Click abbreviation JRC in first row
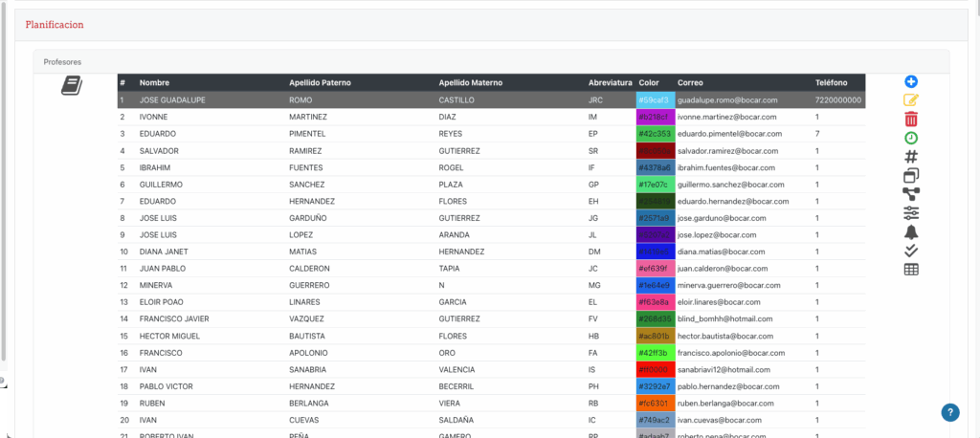The image size is (980, 438). 595,100
